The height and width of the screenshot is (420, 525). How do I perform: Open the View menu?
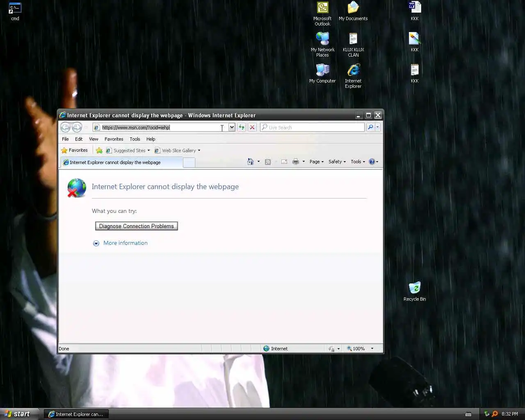click(x=94, y=139)
